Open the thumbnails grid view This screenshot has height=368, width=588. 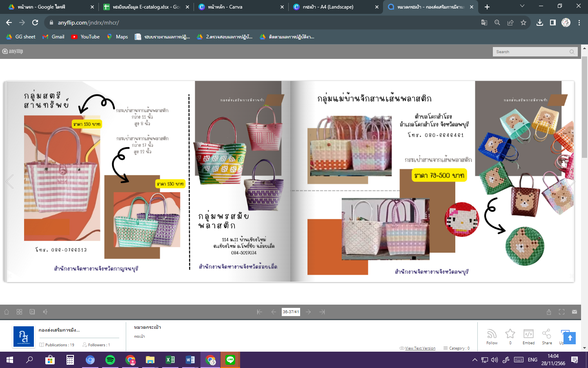coord(19,312)
